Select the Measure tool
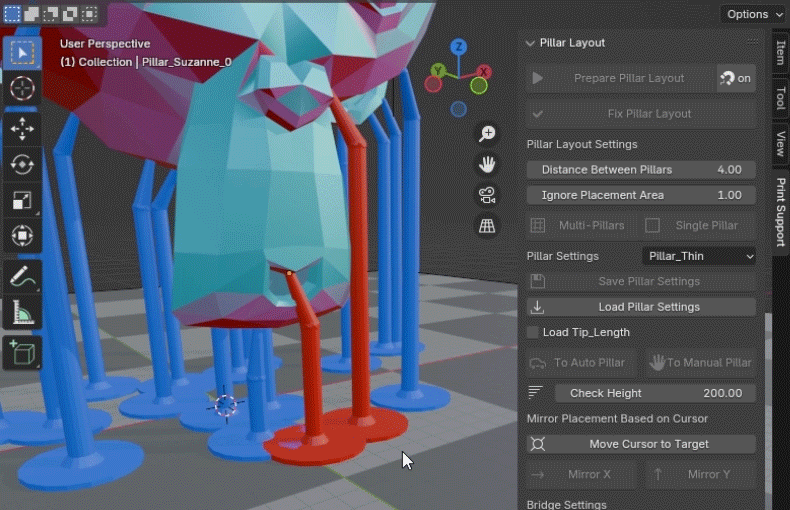The width and height of the screenshot is (790, 510). [22, 312]
